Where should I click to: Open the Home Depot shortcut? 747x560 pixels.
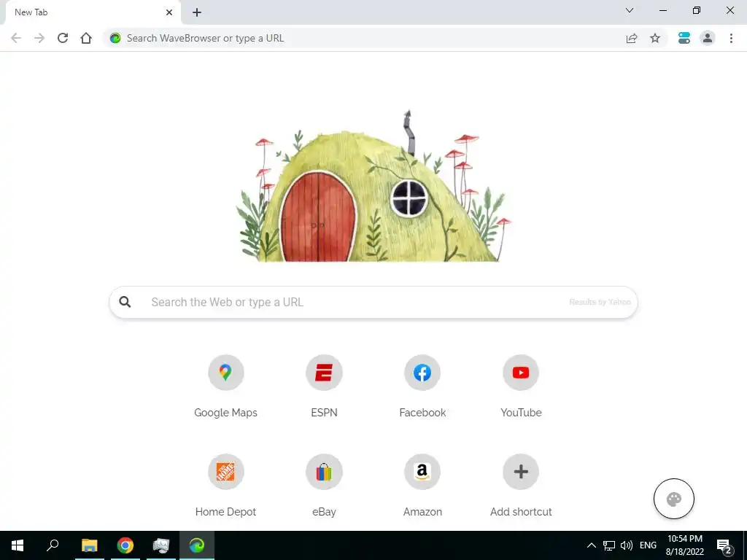[x=226, y=486]
